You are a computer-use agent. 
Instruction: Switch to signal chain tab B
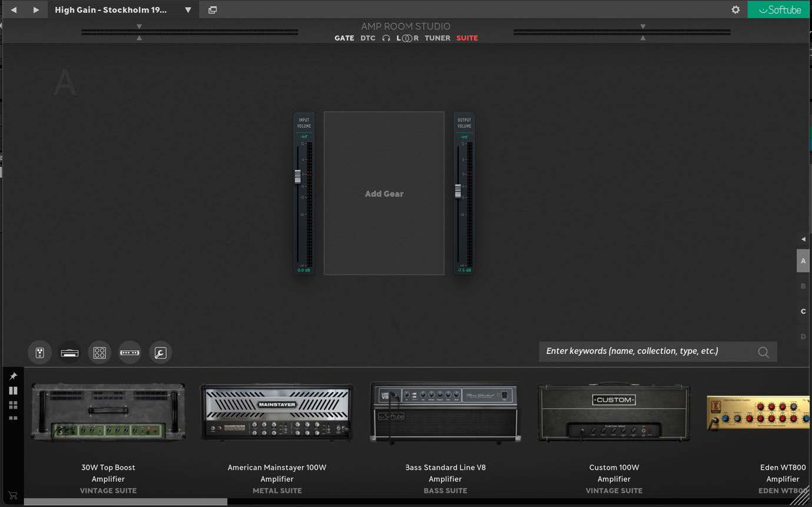(x=803, y=286)
